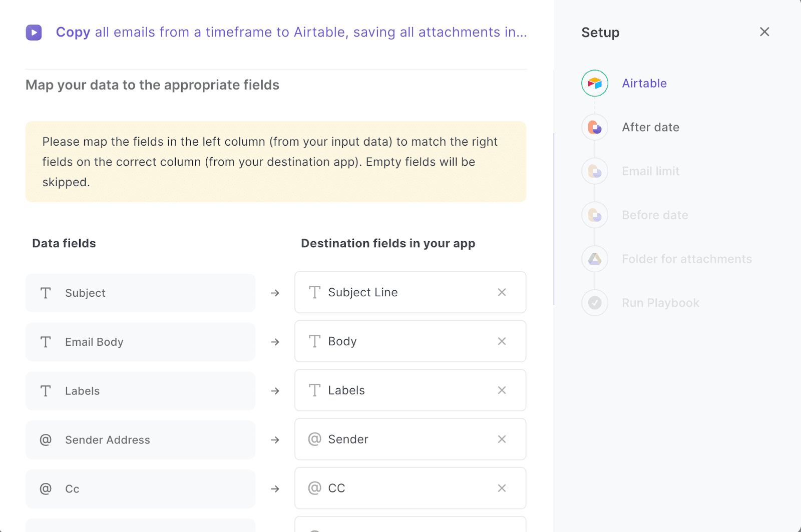Click the Before date step icon
Screen dimensions: 801x532
(595, 215)
